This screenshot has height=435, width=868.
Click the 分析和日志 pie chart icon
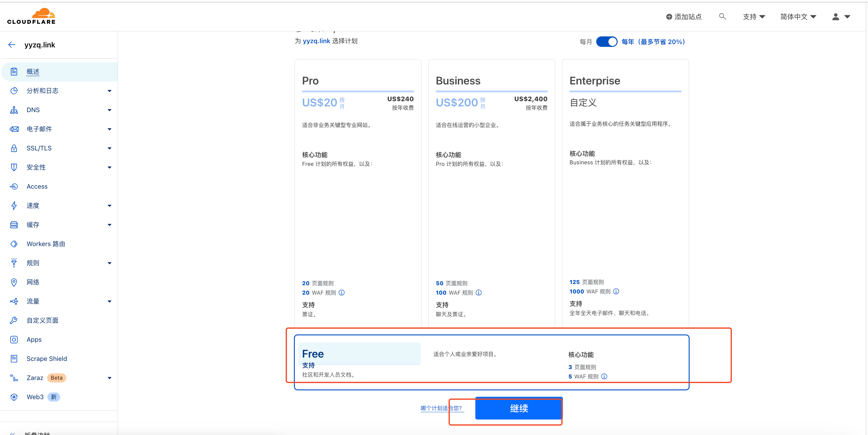tap(14, 91)
